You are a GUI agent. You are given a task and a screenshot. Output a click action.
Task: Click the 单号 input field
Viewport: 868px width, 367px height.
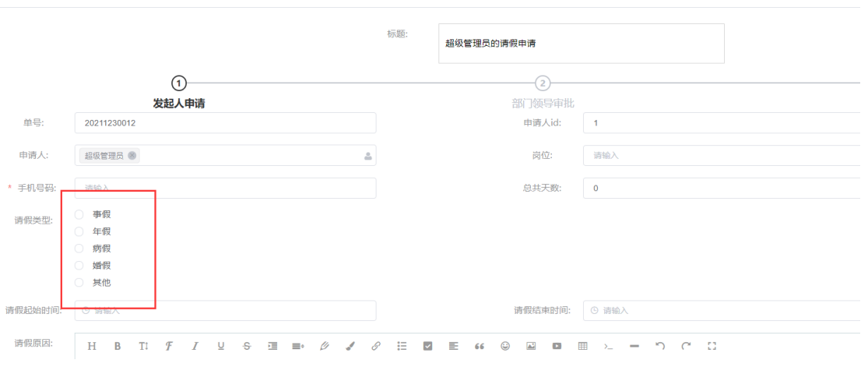click(225, 123)
